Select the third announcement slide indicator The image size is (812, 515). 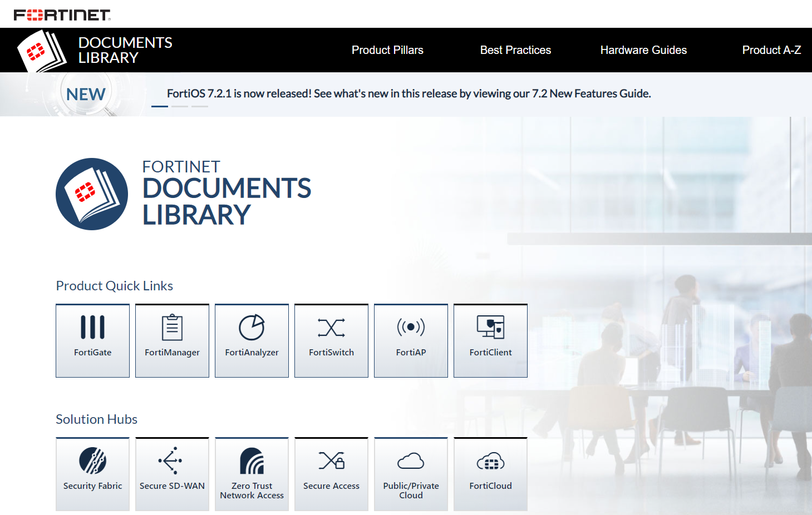[200, 106]
